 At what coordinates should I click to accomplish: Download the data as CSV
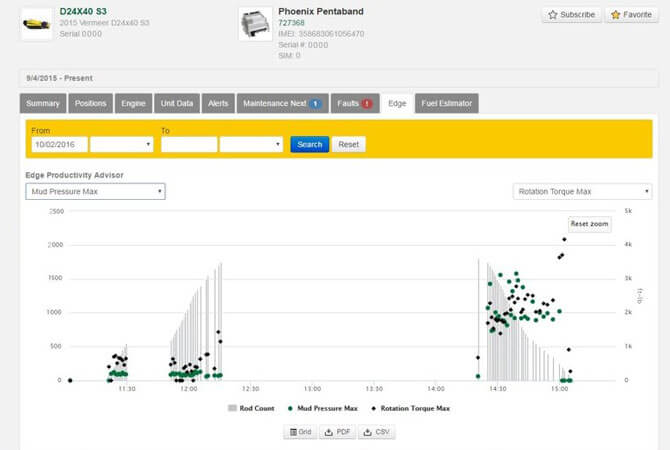coord(376,432)
